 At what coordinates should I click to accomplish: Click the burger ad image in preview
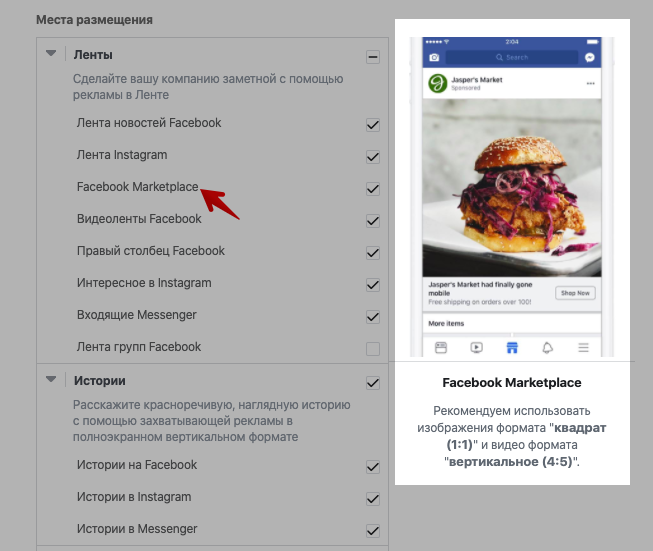click(x=512, y=187)
